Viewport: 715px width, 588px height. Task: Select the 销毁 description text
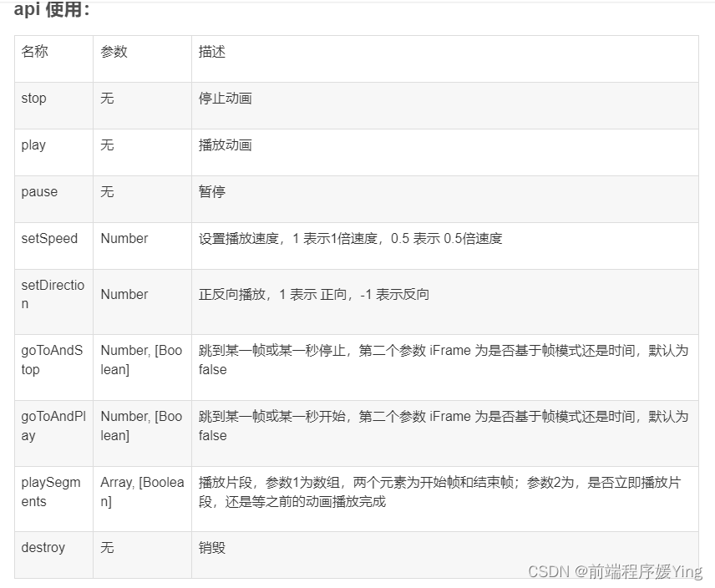(x=212, y=547)
